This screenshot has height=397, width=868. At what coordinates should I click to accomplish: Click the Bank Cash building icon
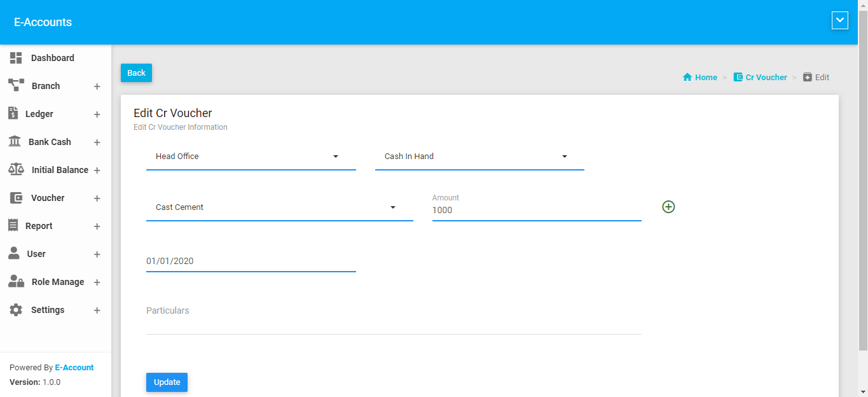coord(14,142)
